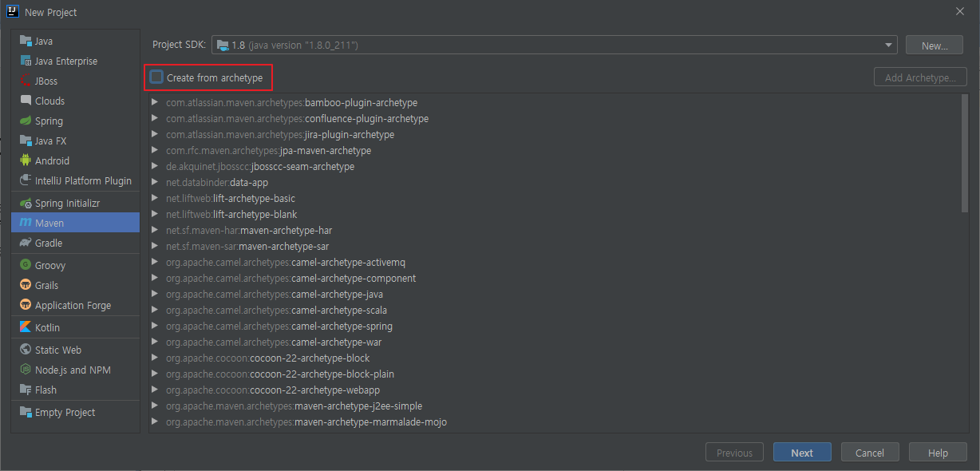
Task: Select the Java folder icon in sidebar
Action: tap(26, 41)
